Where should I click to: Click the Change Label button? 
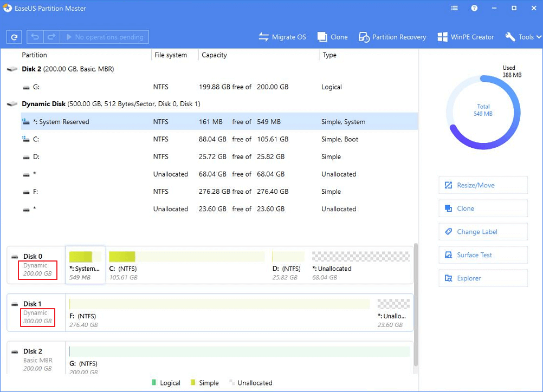click(483, 231)
